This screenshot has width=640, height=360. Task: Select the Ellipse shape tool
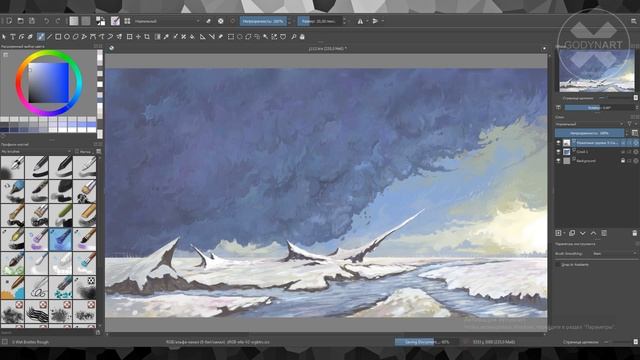coord(67,37)
